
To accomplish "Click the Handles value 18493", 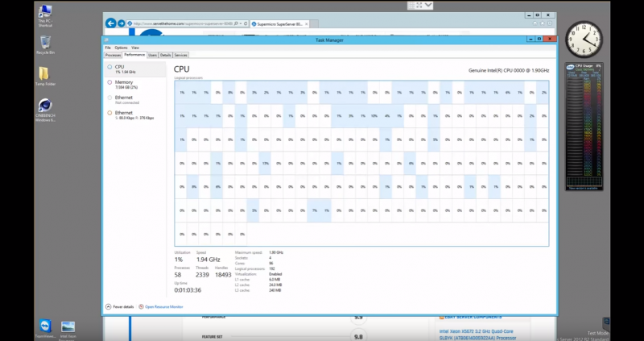I will (x=223, y=275).
